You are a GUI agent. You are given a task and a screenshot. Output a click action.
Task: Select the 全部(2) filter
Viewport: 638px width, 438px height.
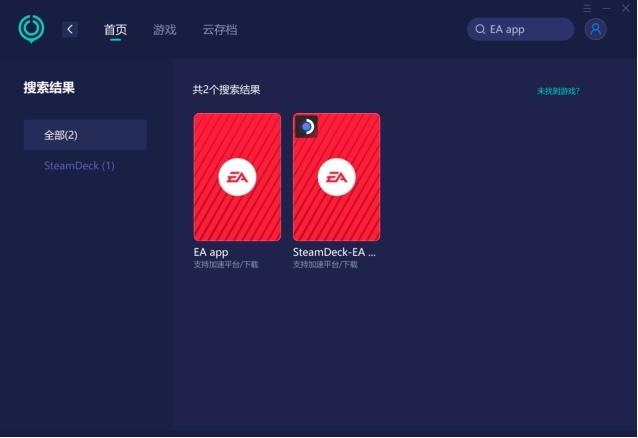[85, 135]
